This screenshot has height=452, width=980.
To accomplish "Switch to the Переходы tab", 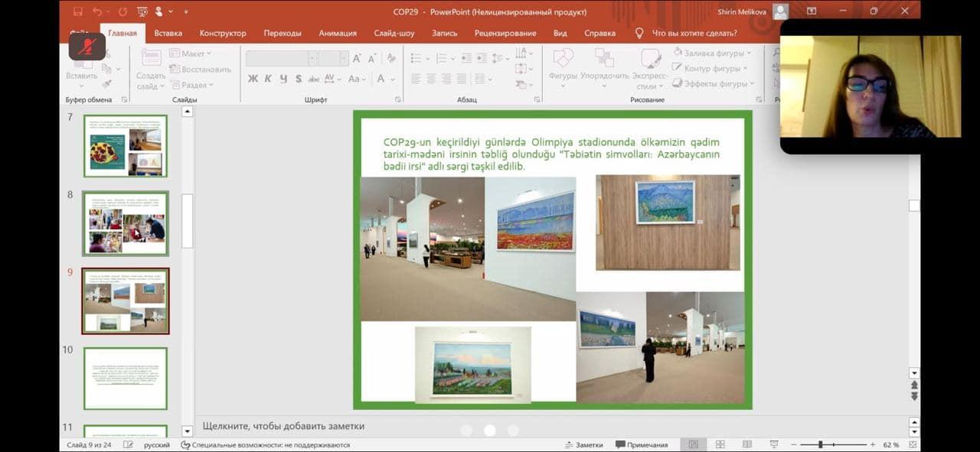I will [283, 33].
